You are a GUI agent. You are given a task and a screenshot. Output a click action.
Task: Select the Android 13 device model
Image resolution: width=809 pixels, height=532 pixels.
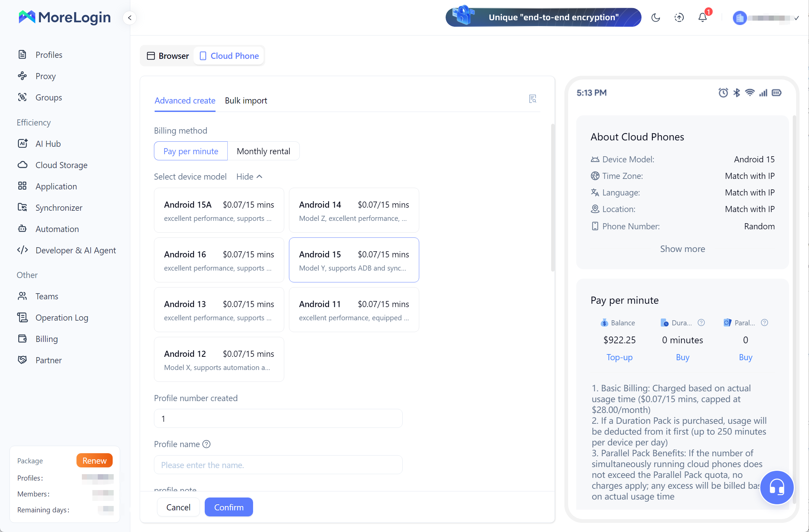pyautogui.click(x=219, y=309)
